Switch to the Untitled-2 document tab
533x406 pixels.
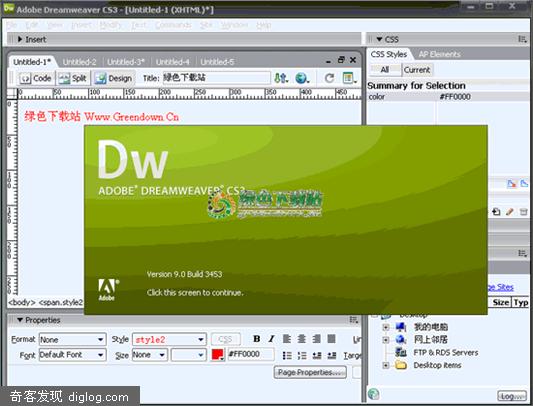pyautogui.click(x=79, y=62)
